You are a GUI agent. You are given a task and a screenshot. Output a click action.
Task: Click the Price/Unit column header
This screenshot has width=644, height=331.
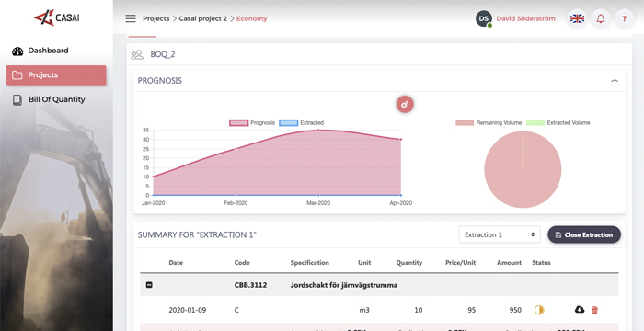(x=460, y=263)
